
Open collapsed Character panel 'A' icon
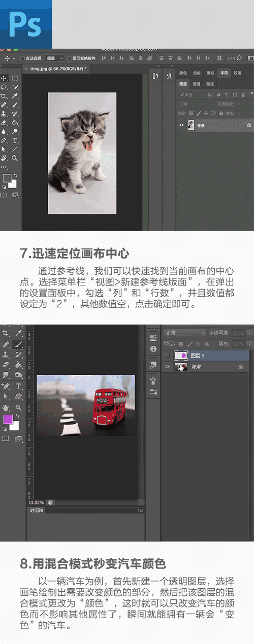pyautogui.click(x=169, y=76)
